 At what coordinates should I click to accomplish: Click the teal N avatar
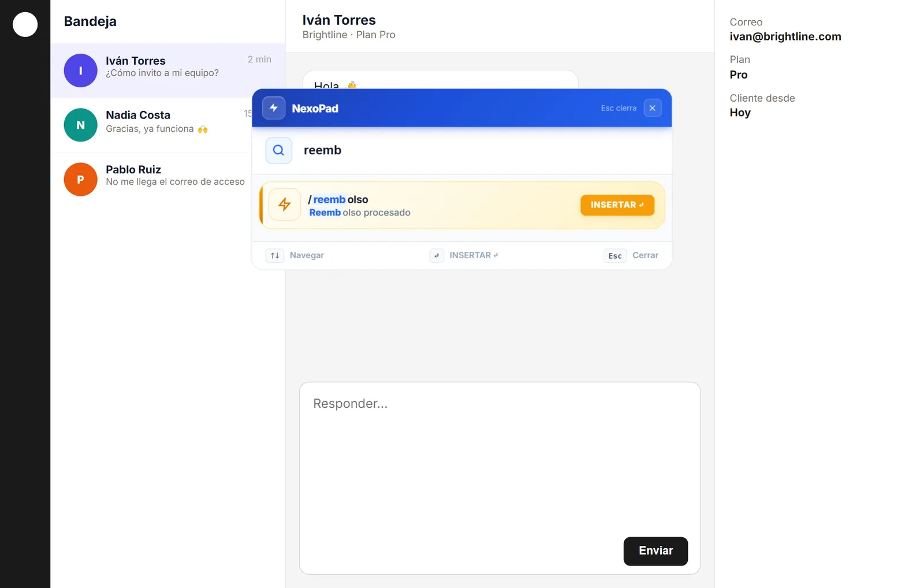point(80,125)
